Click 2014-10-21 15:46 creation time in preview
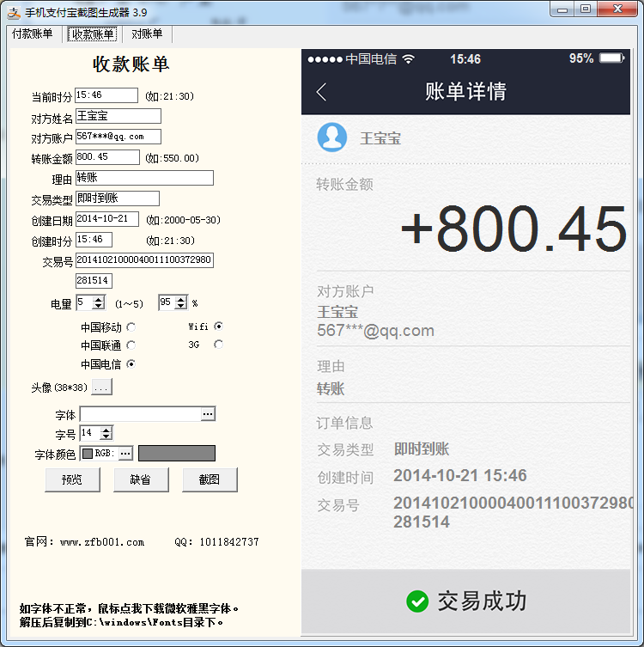This screenshot has height=647, width=644. coord(460,475)
